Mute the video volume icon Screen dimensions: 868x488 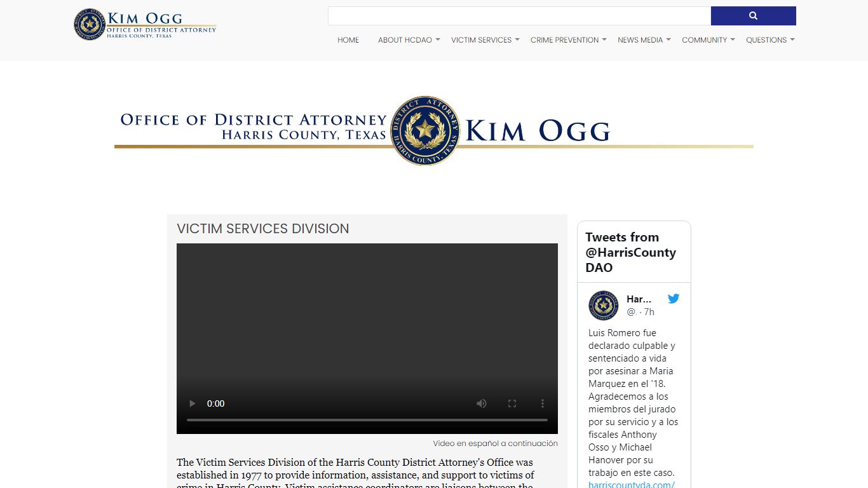tap(482, 403)
